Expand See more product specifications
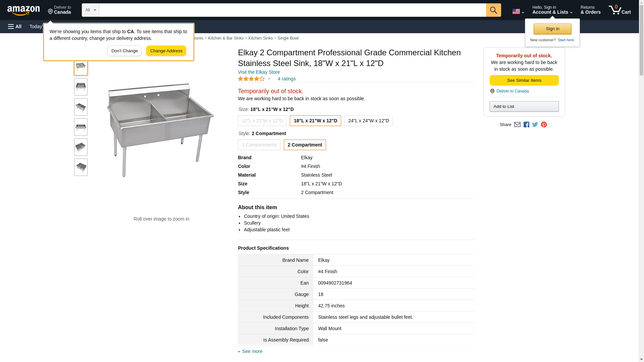The height and width of the screenshot is (362, 644). tap(252, 351)
